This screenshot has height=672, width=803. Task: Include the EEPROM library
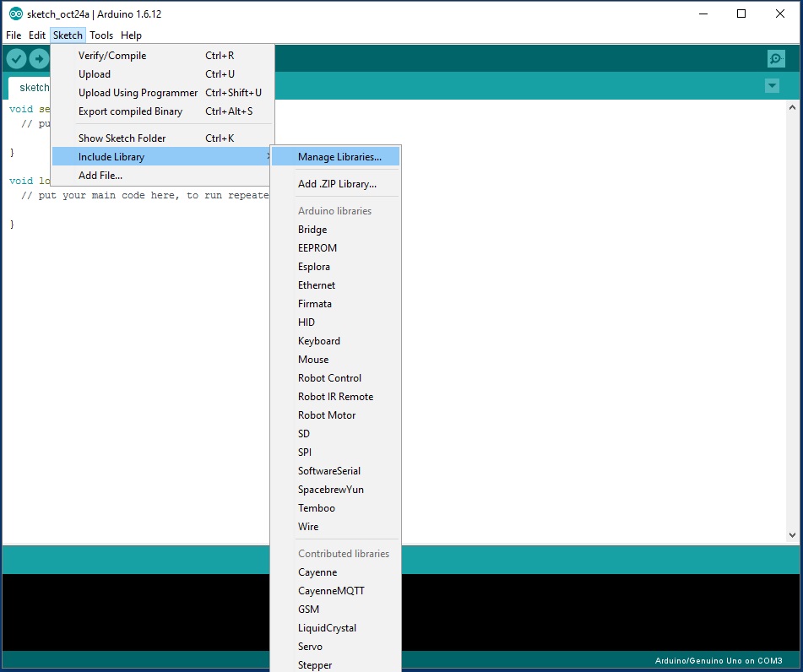click(335, 248)
